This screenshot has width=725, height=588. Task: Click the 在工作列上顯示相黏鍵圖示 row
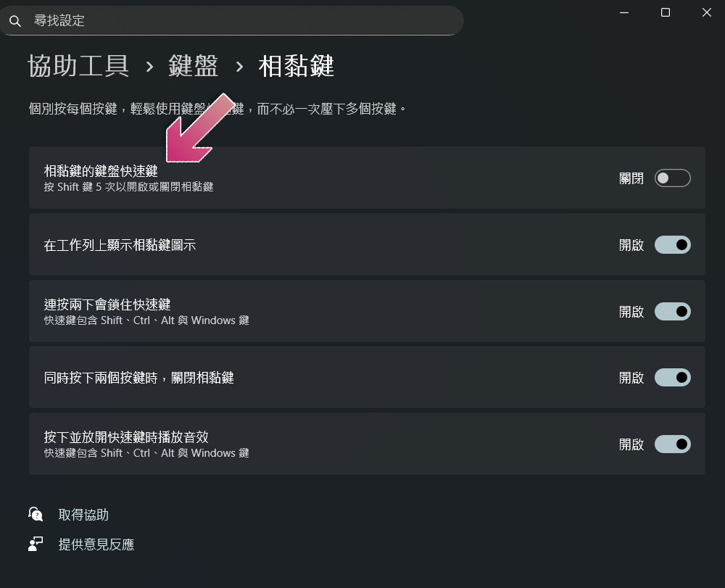(290, 244)
